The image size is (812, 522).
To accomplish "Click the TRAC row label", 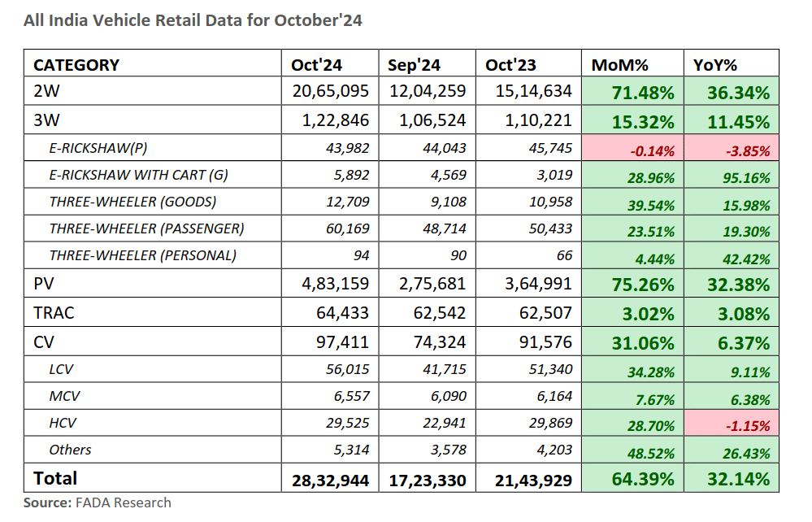I will pos(53,312).
